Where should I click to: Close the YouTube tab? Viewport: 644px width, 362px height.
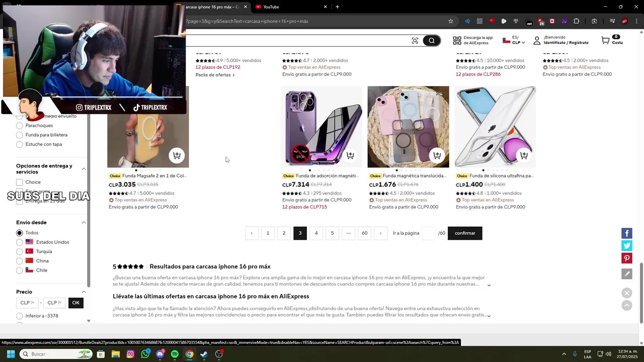[325, 7]
